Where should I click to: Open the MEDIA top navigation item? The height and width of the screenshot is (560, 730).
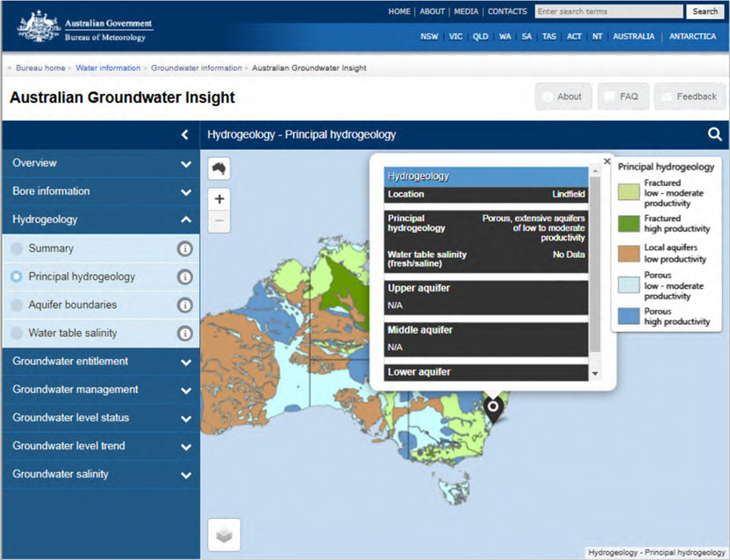tap(466, 11)
